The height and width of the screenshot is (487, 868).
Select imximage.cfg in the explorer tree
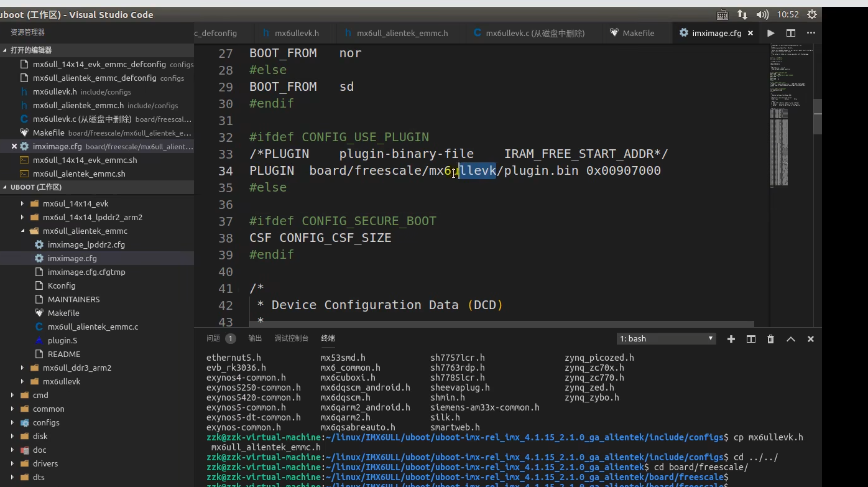click(x=97, y=258)
